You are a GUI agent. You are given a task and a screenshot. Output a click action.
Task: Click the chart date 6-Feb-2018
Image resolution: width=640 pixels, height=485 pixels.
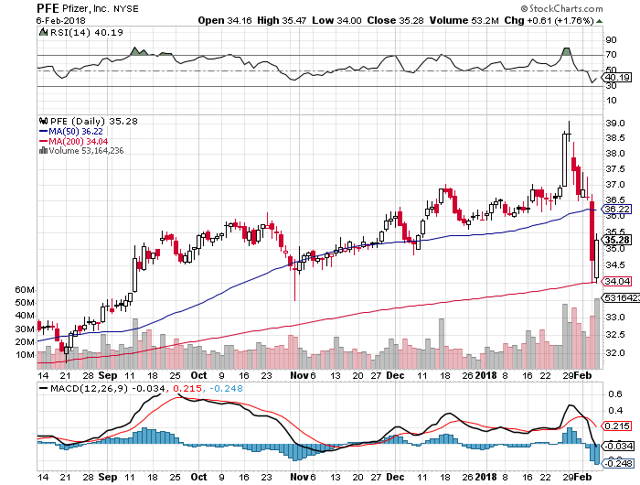click(60, 20)
